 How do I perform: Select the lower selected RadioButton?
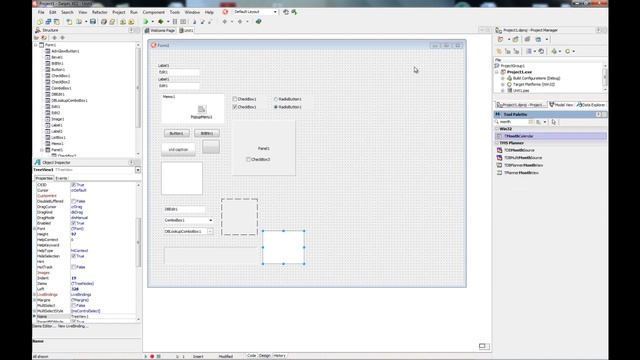coord(276,107)
